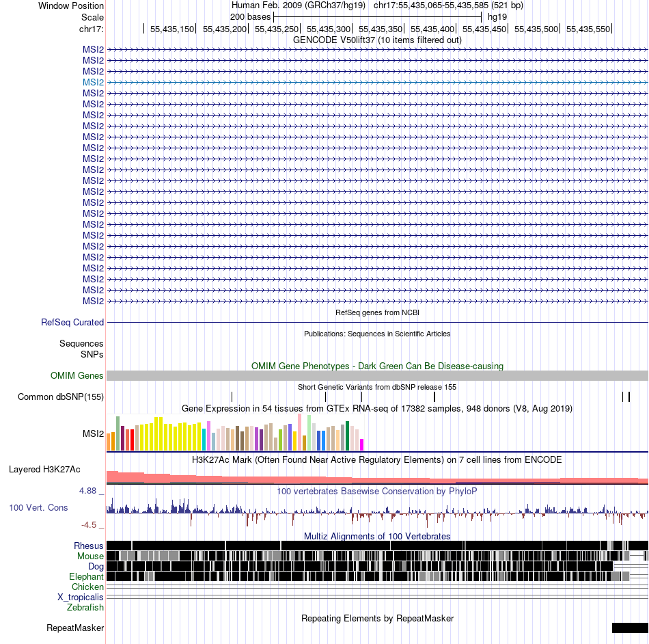Click the 100 Vert. Cons label
This screenshot has height=644, width=649.
tap(38, 508)
